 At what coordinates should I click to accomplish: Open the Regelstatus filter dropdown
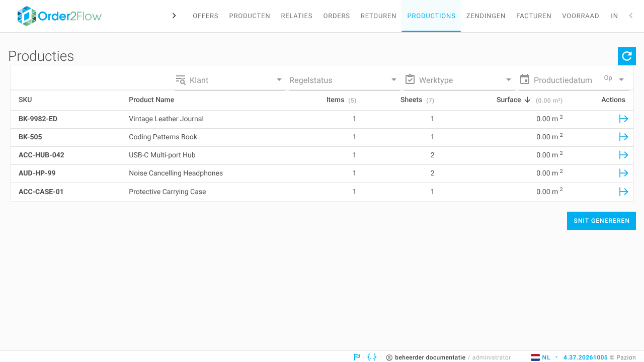click(x=345, y=80)
